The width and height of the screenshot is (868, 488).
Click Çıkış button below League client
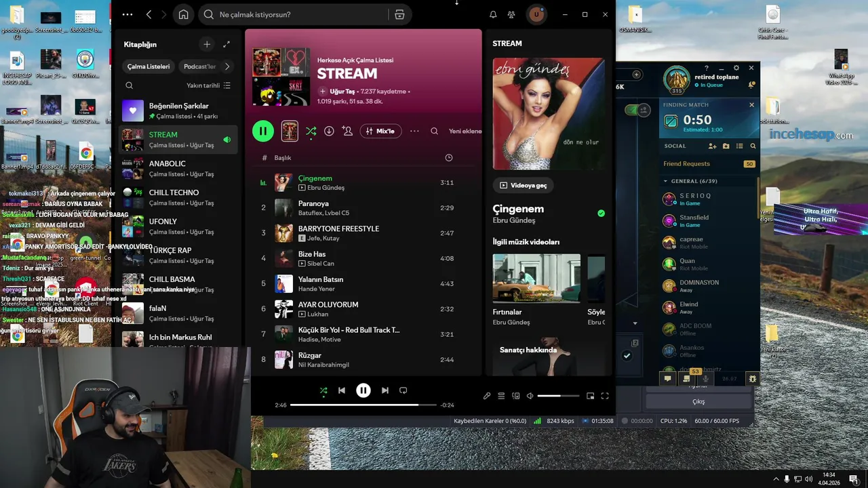(698, 401)
